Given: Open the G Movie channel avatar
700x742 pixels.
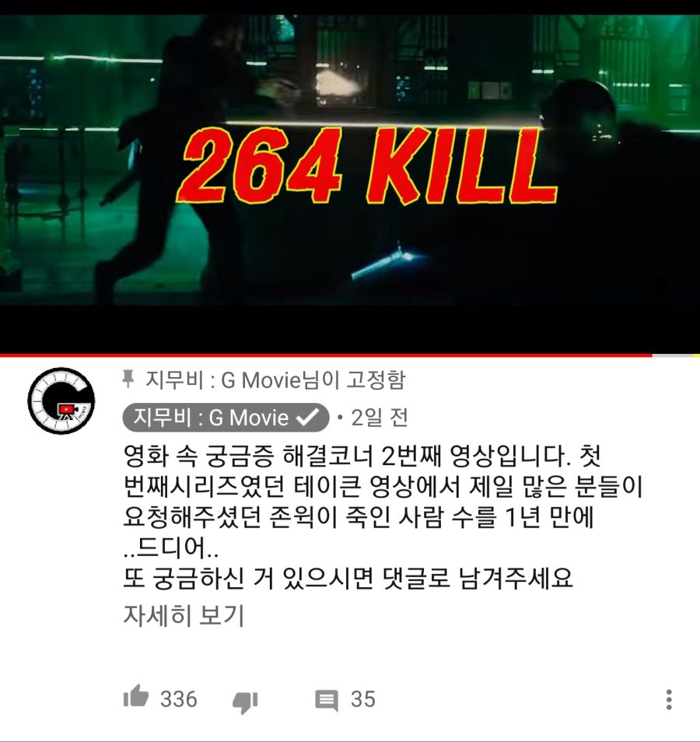Looking at the screenshot, I should tap(61, 401).
